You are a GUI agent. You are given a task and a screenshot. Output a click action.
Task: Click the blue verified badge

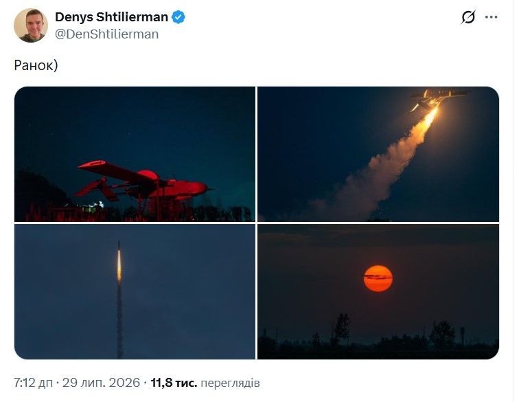point(178,17)
